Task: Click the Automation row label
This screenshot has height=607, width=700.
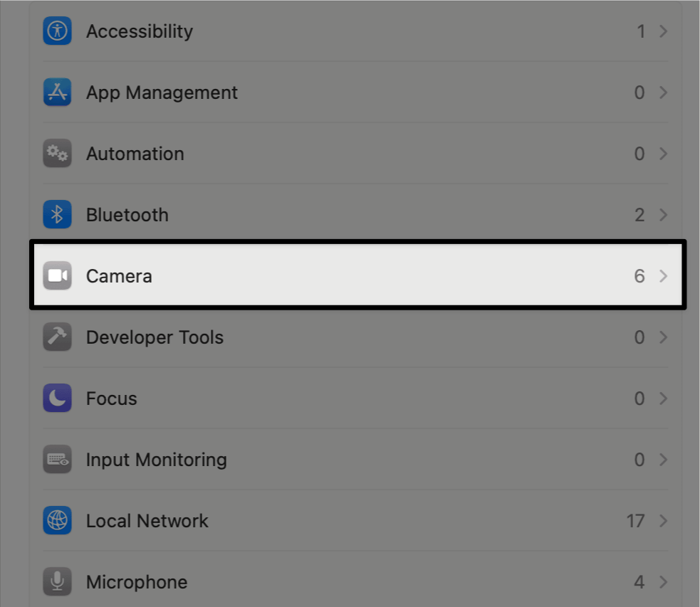Action: pos(135,153)
